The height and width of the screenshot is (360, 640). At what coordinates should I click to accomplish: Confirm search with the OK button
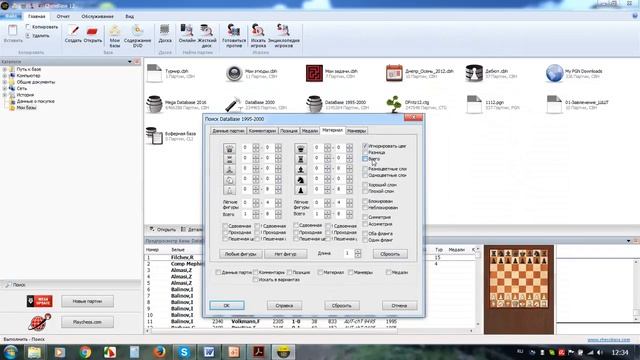(227, 305)
